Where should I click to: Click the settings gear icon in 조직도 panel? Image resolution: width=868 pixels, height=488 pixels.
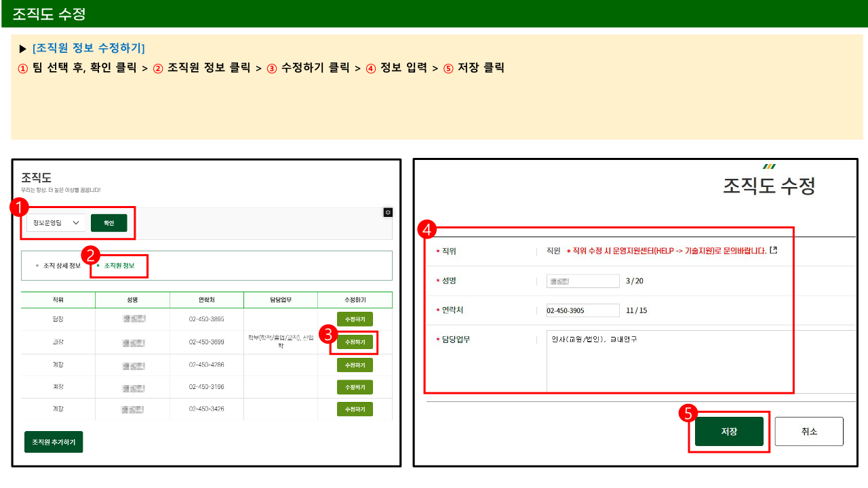coord(388,212)
